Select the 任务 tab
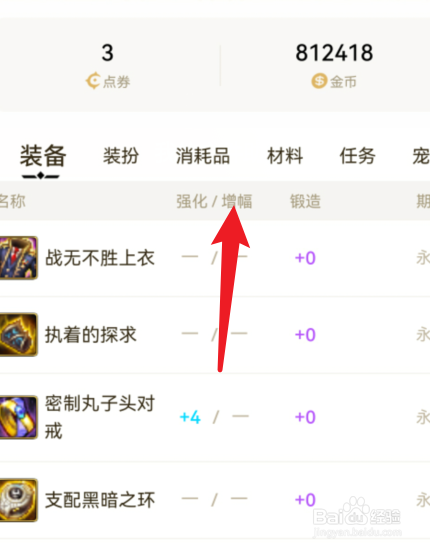 click(357, 156)
